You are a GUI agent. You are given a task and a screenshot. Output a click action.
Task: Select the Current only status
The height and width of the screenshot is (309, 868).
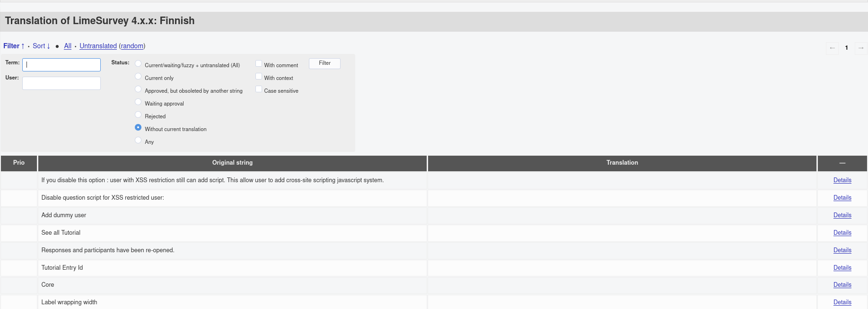coord(138,77)
